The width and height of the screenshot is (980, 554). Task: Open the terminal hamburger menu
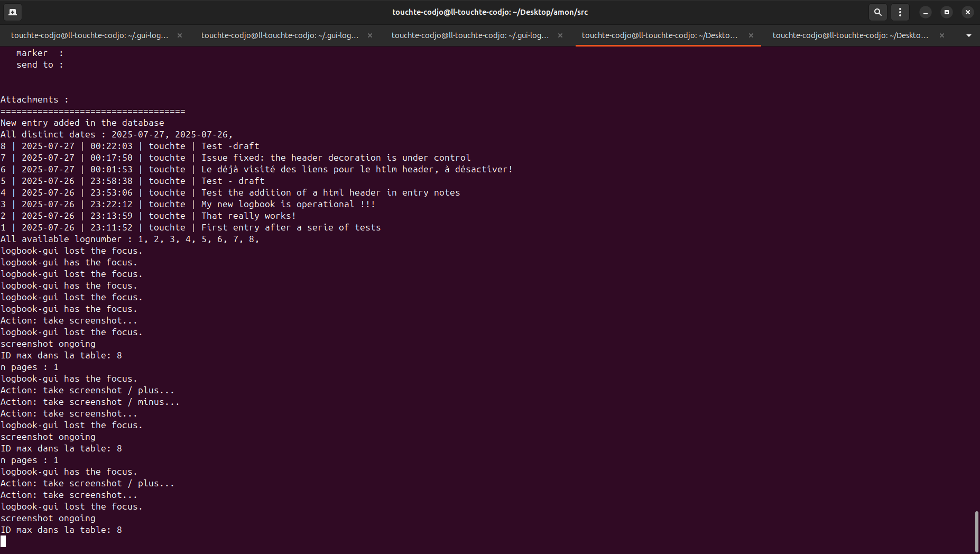point(900,12)
